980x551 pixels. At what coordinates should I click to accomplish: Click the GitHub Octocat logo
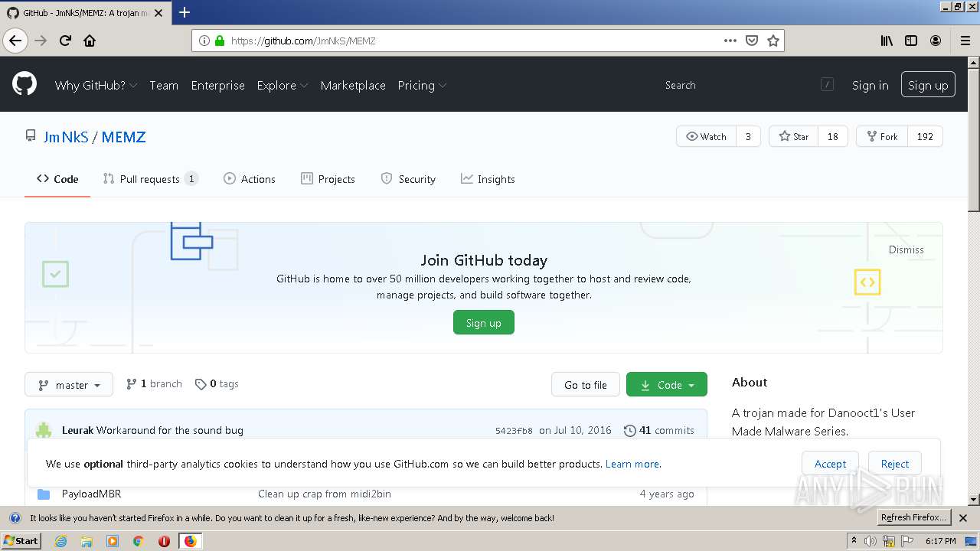[24, 84]
